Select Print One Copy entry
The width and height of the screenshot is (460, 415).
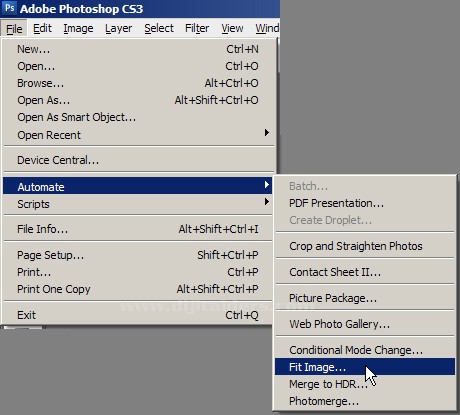pyautogui.click(x=138, y=289)
